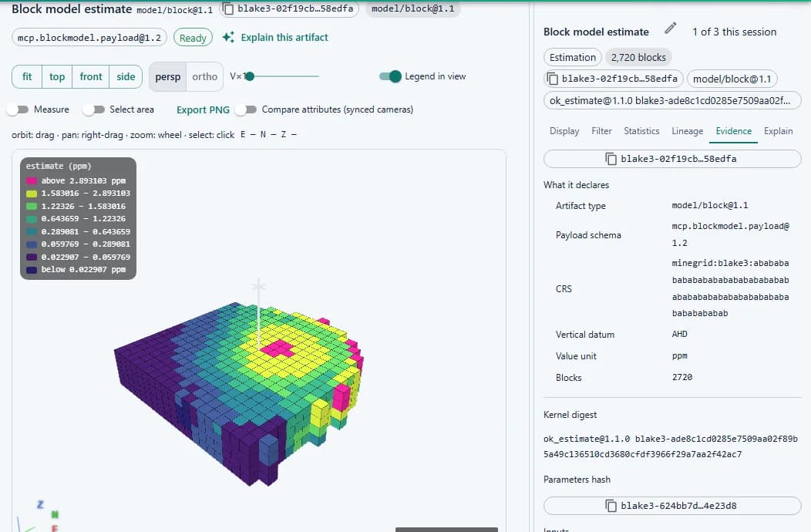Click the Artifact type value model/block@1.1
This screenshot has width=811, height=532.
[x=709, y=205]
